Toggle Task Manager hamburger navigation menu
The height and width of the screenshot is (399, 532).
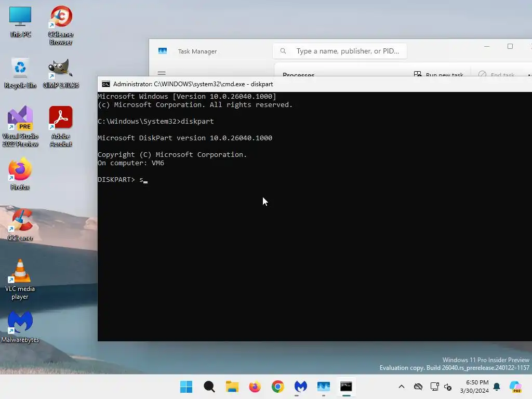coord(162,73)
